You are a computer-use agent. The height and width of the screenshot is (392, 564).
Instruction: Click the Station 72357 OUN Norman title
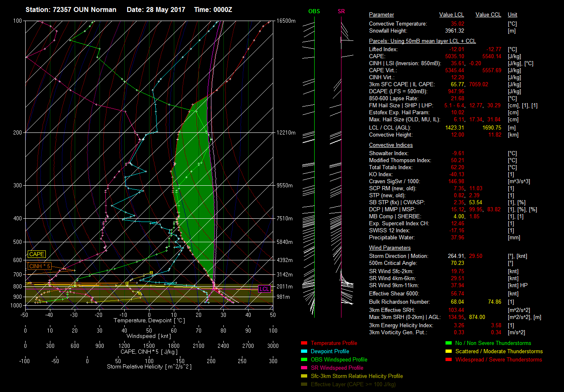pos(71,9)
